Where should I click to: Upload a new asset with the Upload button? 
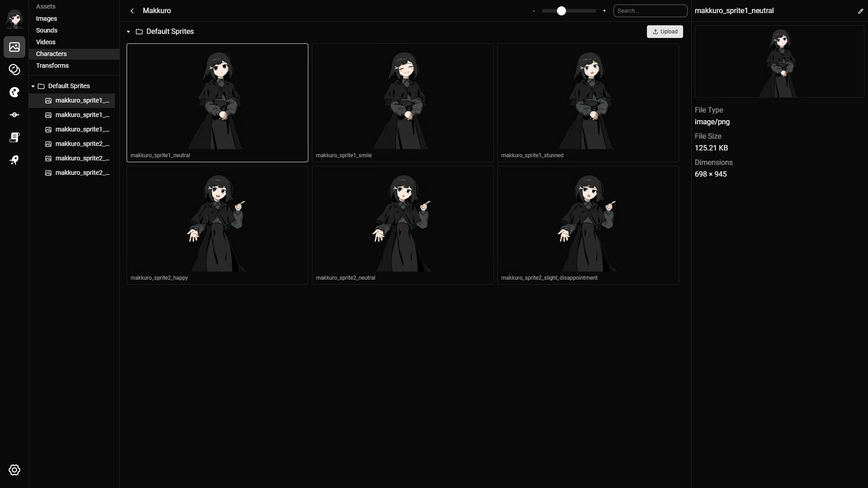coord(665,32)
